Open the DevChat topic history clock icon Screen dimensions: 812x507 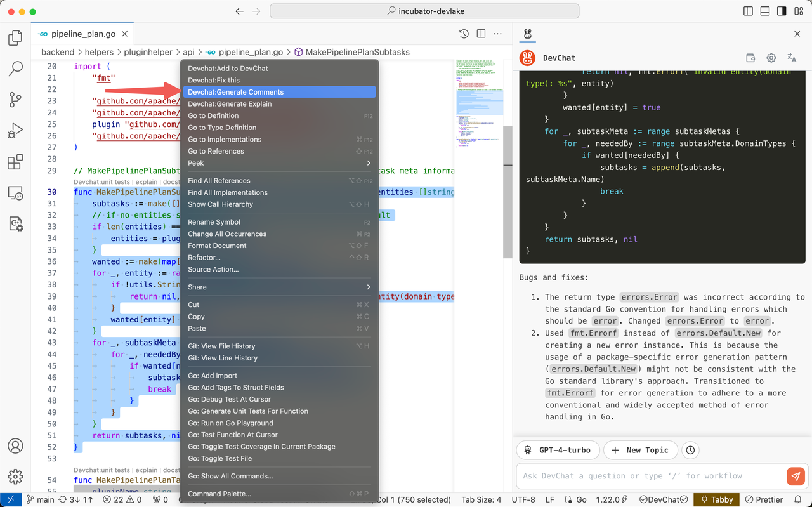click(690, 450)
